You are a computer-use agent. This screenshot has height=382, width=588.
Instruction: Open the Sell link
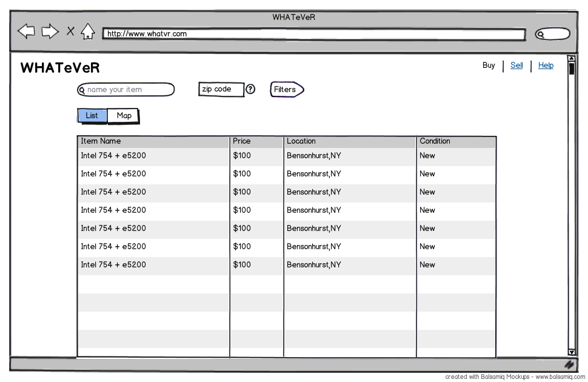[516, 65]
